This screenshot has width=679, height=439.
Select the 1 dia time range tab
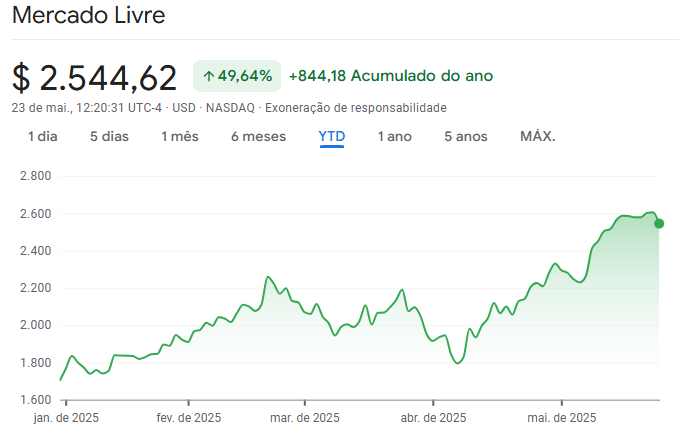pos(42,136)
